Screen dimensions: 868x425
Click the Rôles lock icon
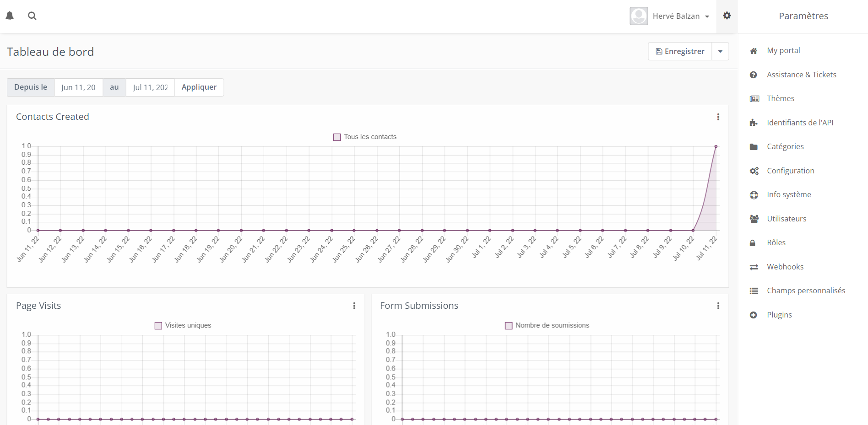(753, 243)
